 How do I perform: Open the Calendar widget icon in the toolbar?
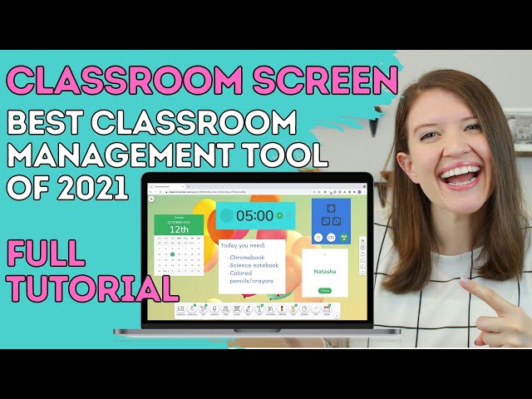(x=327, y=308)
